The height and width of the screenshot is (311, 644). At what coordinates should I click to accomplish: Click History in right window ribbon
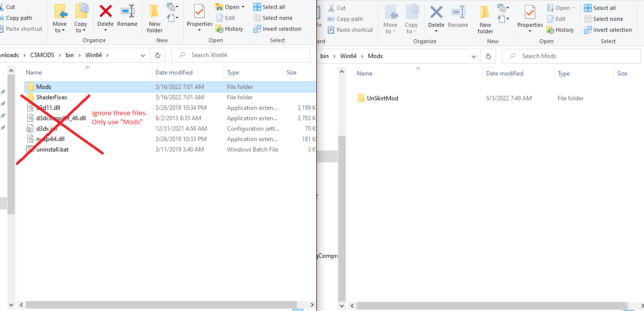click(560, 30)
